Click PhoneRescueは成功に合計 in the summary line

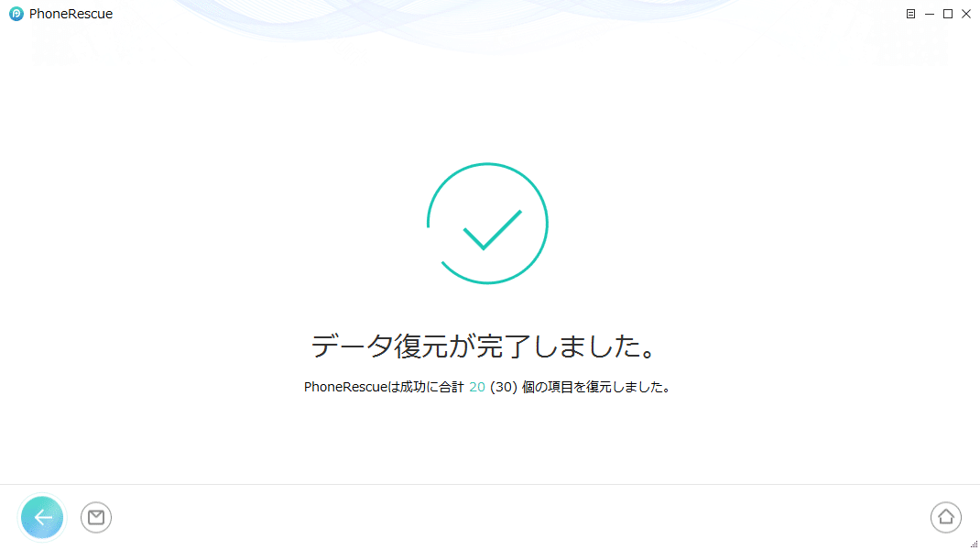[384, 388]
